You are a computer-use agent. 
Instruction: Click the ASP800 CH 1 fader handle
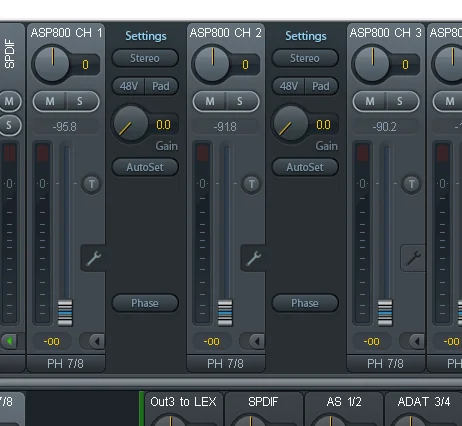pos(65,312)
